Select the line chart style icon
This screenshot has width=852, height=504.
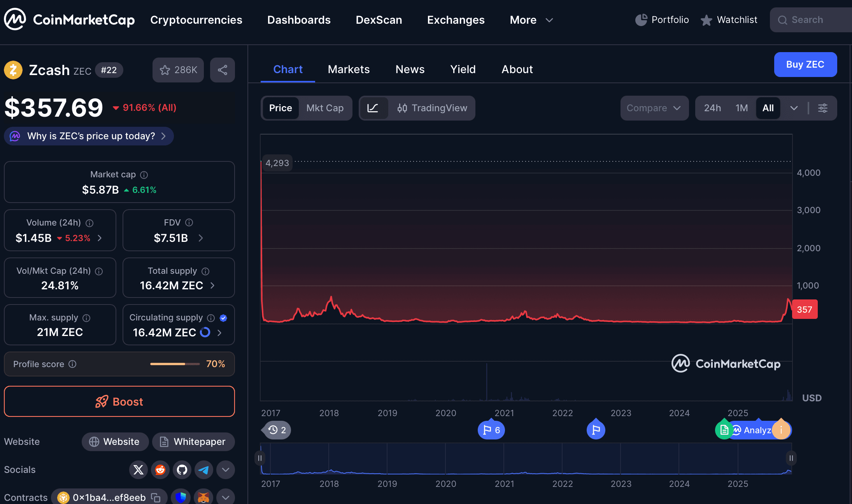(373, 108)
